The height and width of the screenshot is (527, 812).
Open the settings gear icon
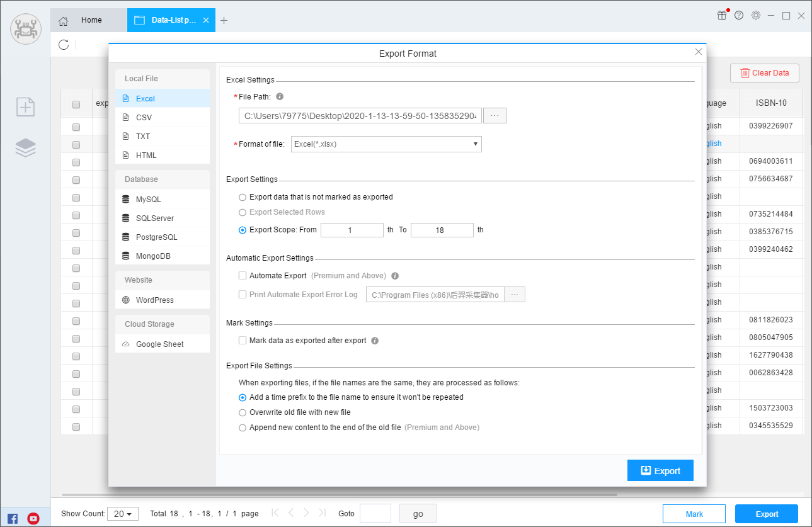[x=756, y=16]
